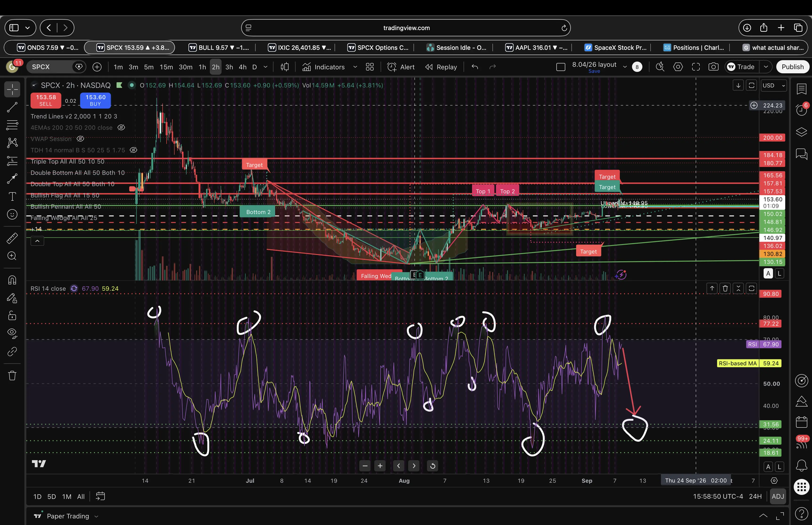Select the 4h timeframe
This screenshot has width=812, height=525.
pyautogui.click(x=242, y=67)
